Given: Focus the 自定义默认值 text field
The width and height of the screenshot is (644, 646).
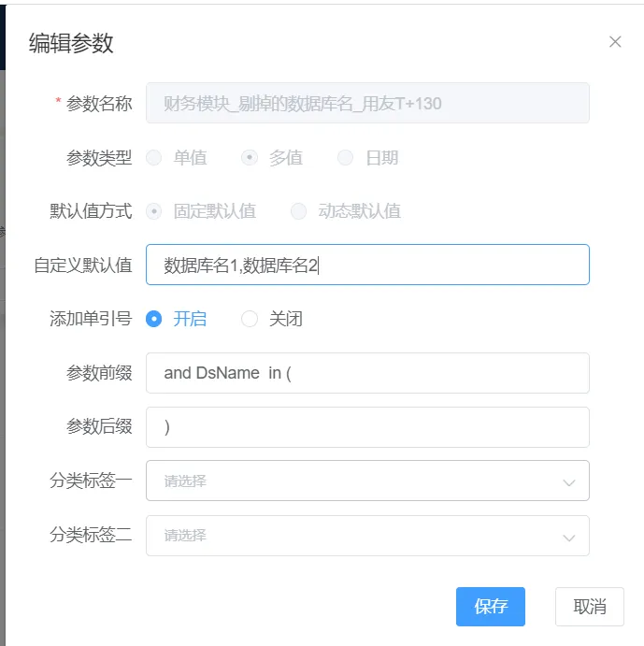Looking at the screenshot, I should pos(367,265).
